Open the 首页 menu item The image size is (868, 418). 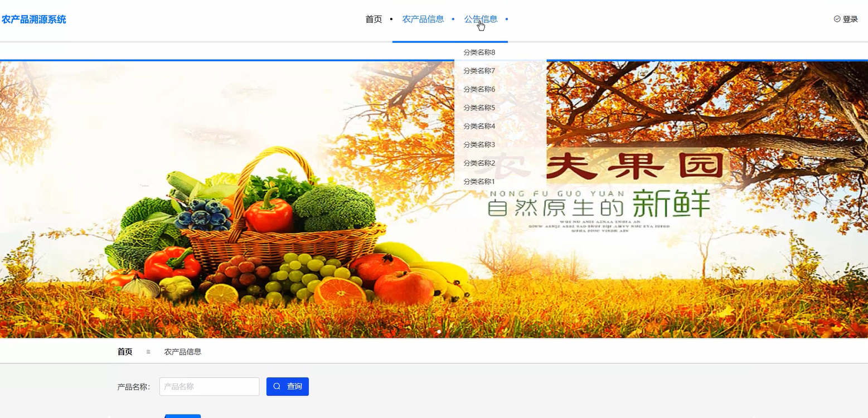tap(374, 18)
